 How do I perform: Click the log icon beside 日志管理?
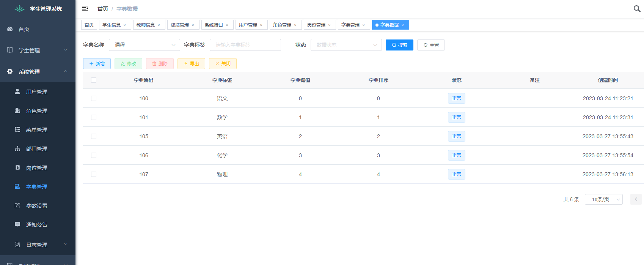[17, 244]
